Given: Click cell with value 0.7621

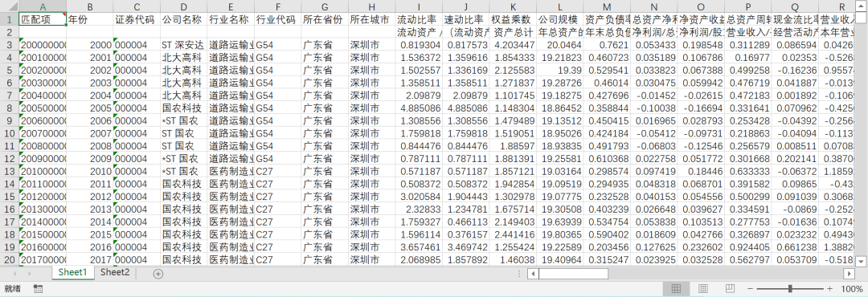Looking at the screenshot, I should 607,45.
